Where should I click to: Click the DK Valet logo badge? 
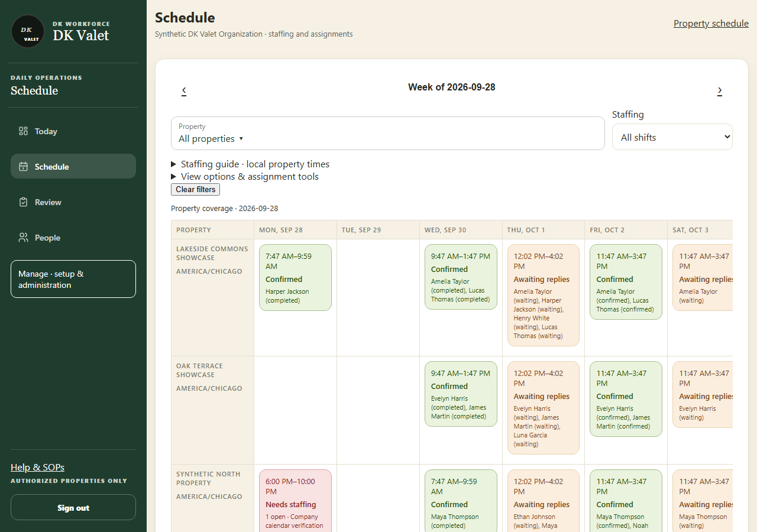click(x=28, y=31)
